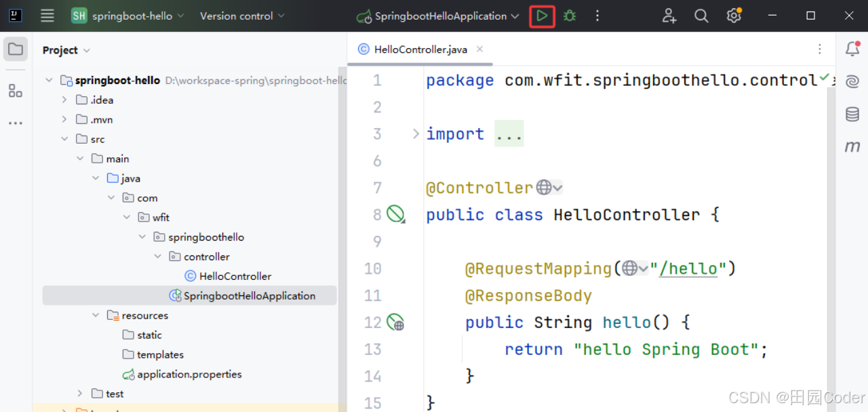Open the AI Assistant spiral icon

click(x=852, y=82)
